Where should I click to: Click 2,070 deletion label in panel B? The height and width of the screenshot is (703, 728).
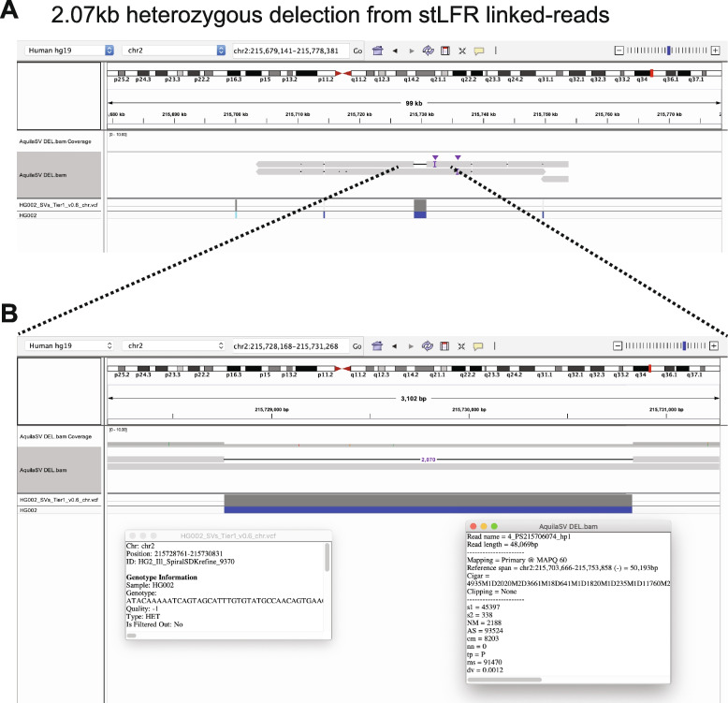pyautogui.click(x=428, y=460)
